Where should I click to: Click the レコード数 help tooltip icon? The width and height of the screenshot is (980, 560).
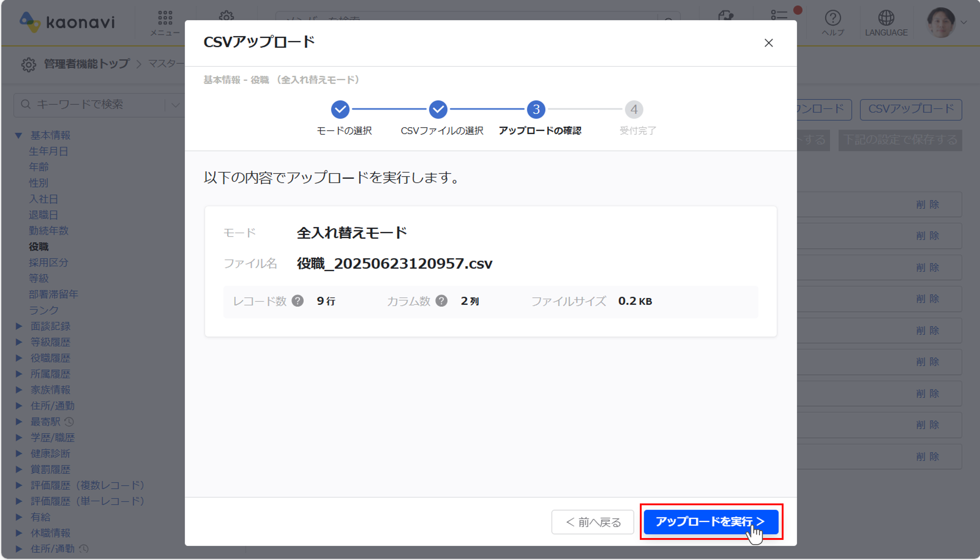[x=298, y=301]
